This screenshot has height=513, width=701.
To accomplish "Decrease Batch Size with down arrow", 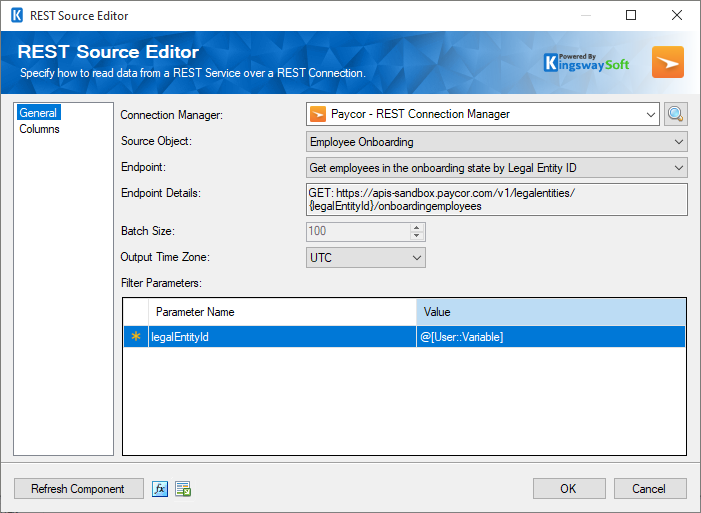I will click(417, 236).
